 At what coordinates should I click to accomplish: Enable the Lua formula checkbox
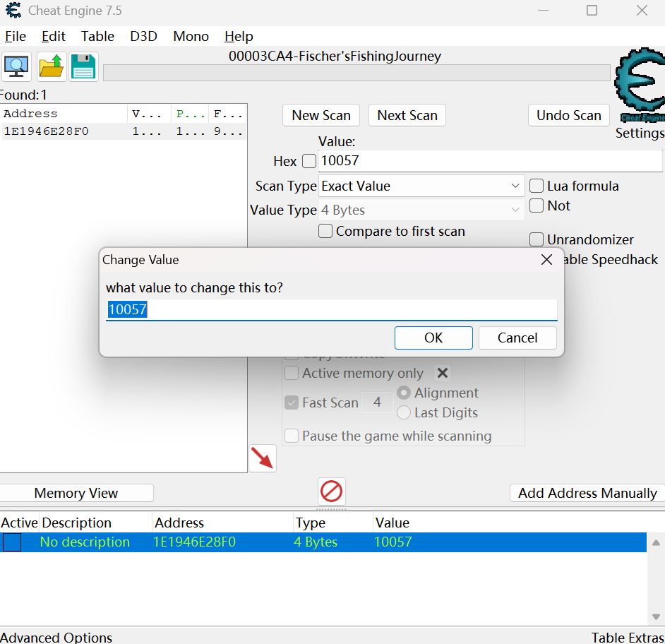(x=537, y=186)
